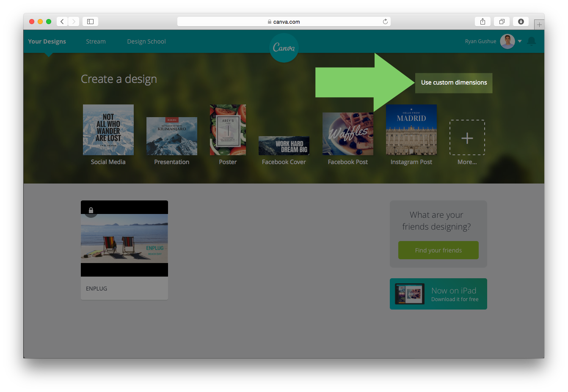Screen dimensions: 568x392
Task: Open the ENPLUG beach design thumbnail
Action: click(x=124, y=238)
